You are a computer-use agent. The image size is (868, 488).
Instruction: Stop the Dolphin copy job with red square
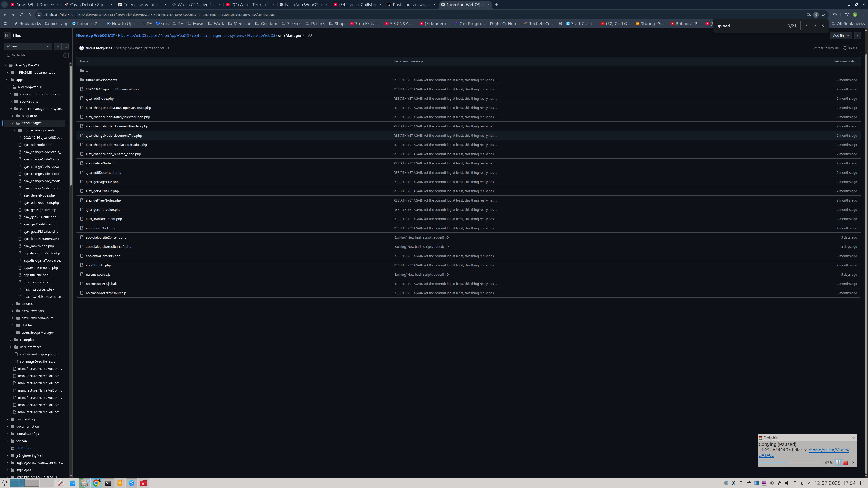pyautogui.click(x=845, y=463)
